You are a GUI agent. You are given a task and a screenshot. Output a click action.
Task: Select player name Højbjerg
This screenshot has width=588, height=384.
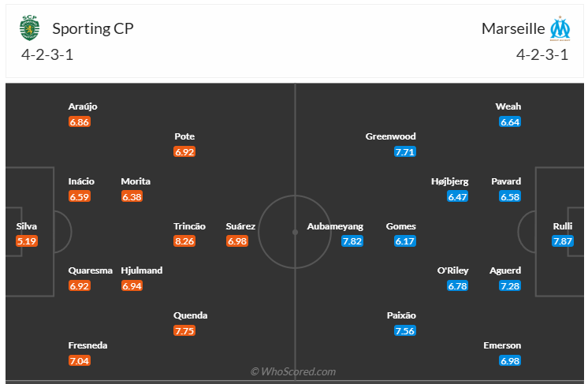(450, 181)
